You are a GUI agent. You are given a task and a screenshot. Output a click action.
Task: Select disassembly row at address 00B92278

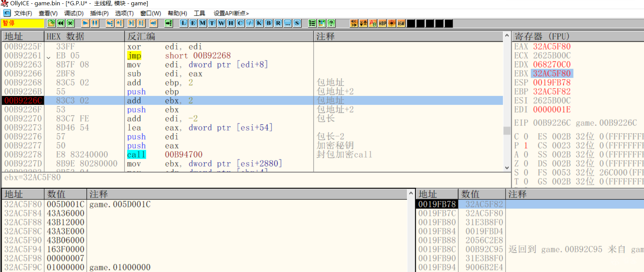[252, 155]
